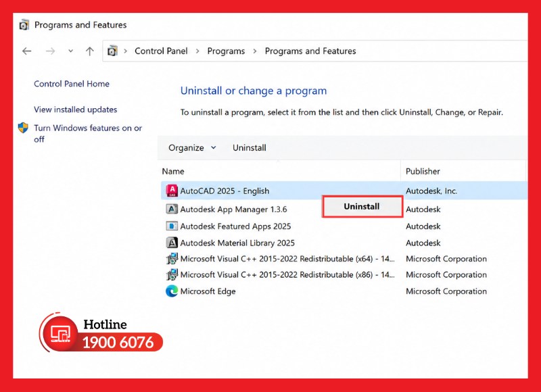Image resolution: width=541 pixels, height=392 pixels.
Task: Expand chevron after Control Panel in breadcrumb
Action: [197, 51]
